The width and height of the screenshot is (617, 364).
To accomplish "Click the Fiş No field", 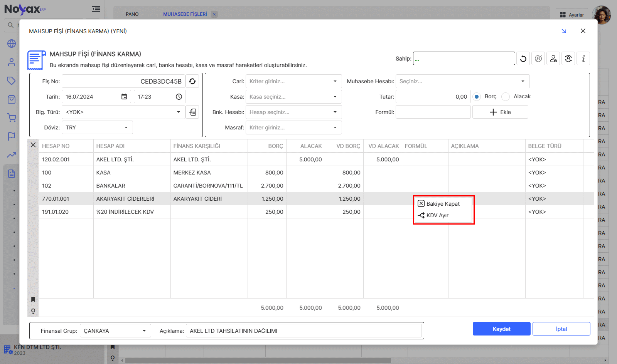I will point(123,81).
